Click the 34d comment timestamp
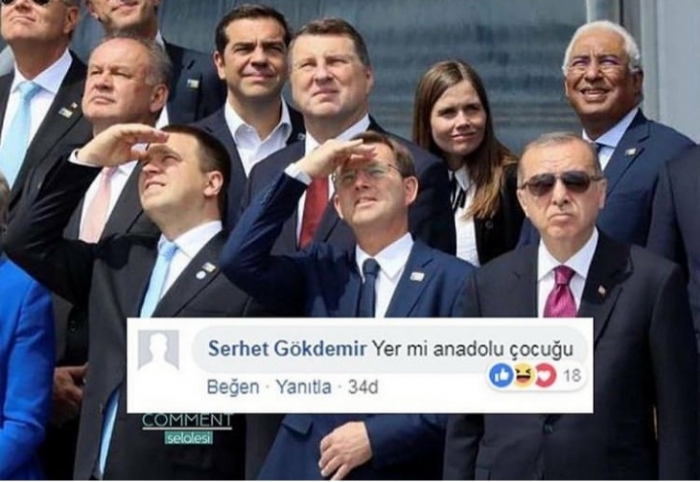 pos(363,387)
